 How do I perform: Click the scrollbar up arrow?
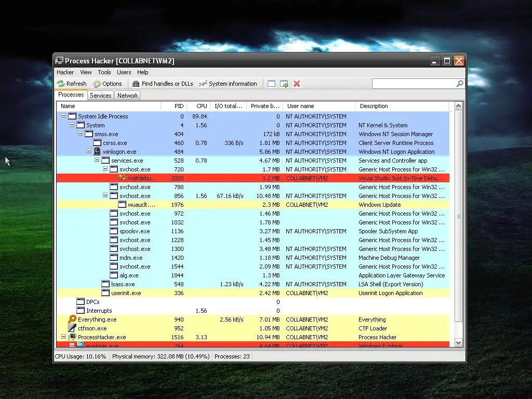point(458,106)
